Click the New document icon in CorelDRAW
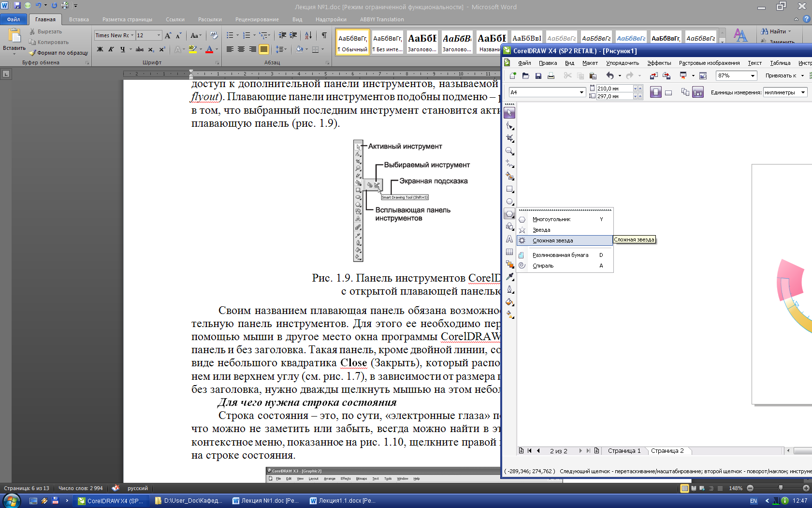Viewport: 812px width, 508px height. pos(513,75)
